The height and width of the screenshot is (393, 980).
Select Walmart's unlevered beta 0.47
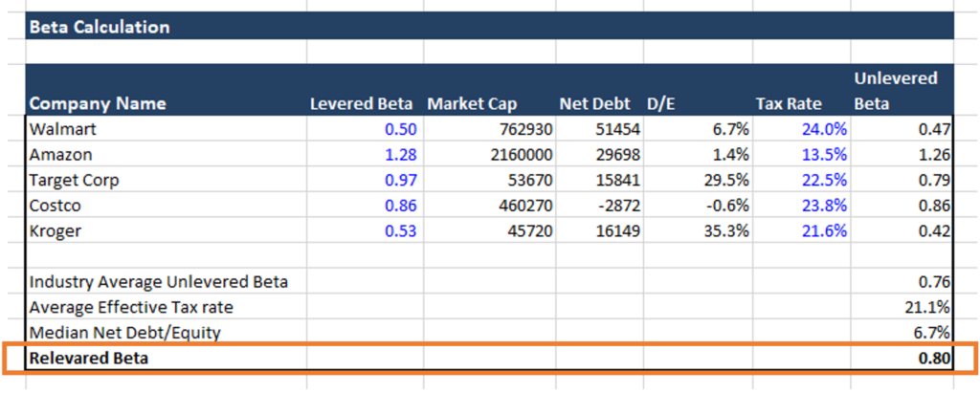[902, 129]
